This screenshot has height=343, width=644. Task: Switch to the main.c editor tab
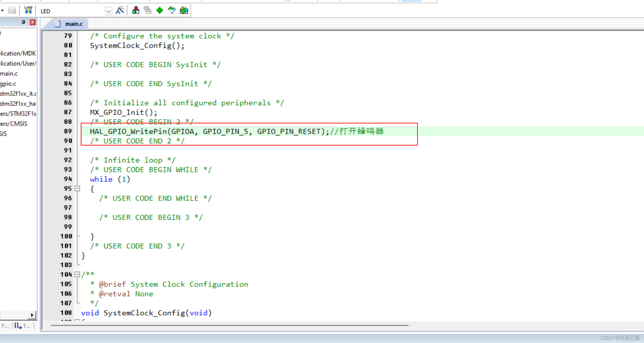point(74,24)
